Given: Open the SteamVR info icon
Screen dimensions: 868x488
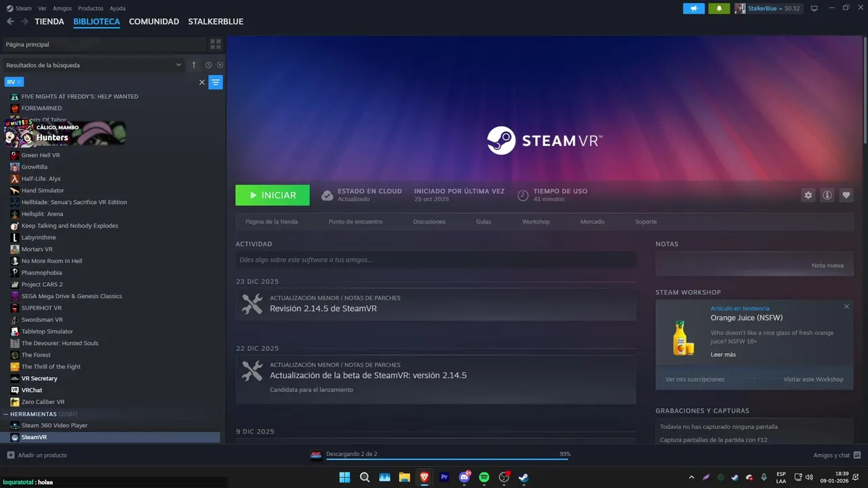Looking at the screenshot, I should 827,195.
